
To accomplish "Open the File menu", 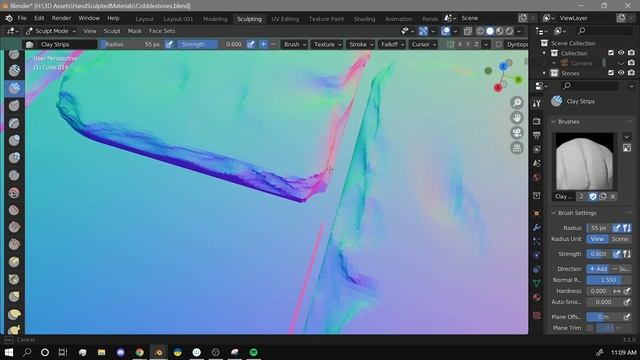I will [x=22, y=18].
